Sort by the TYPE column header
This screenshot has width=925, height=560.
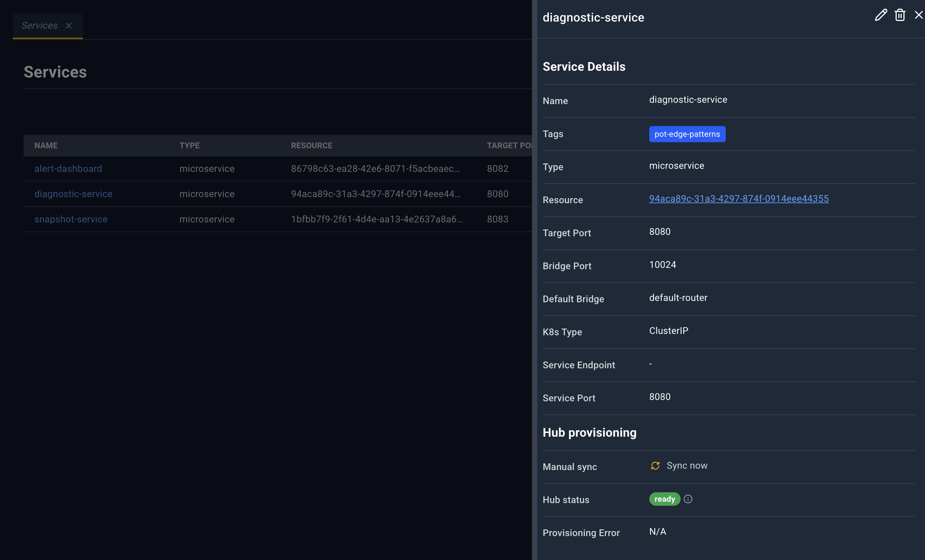(x=189, y=145)
